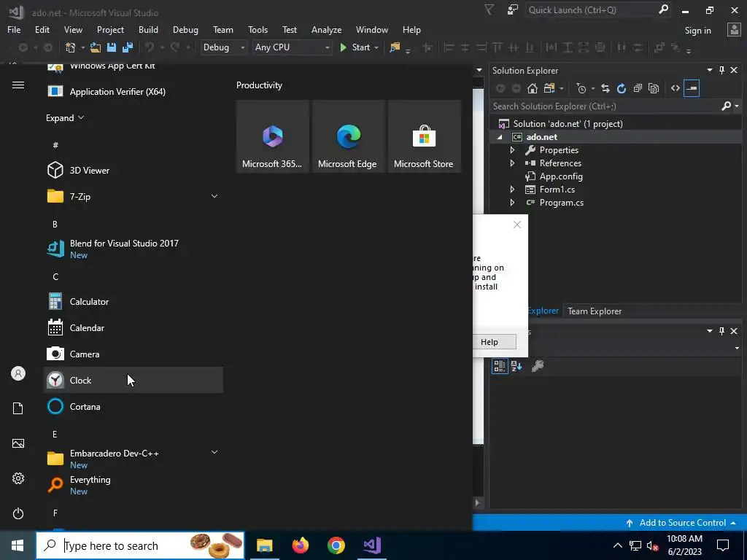Open Solution Configurations dropdown showing Debug
This screenshot has width=747, height=560.
point(223,47)
